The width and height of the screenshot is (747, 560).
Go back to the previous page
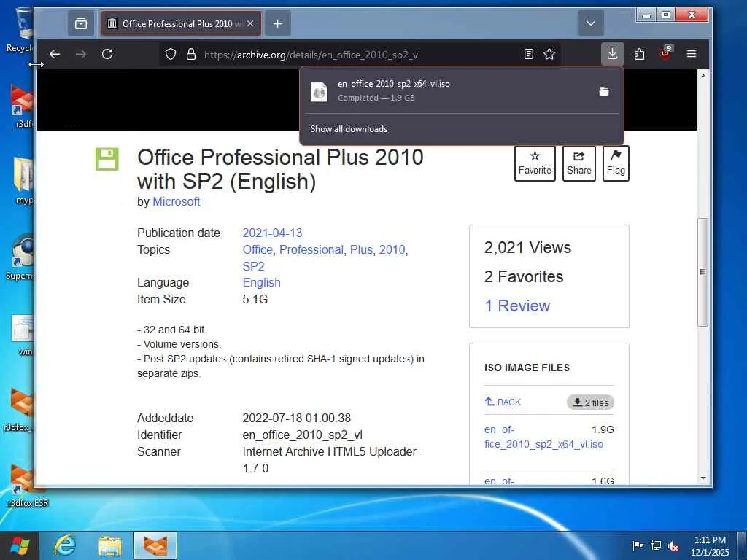[x=55, y=54]
